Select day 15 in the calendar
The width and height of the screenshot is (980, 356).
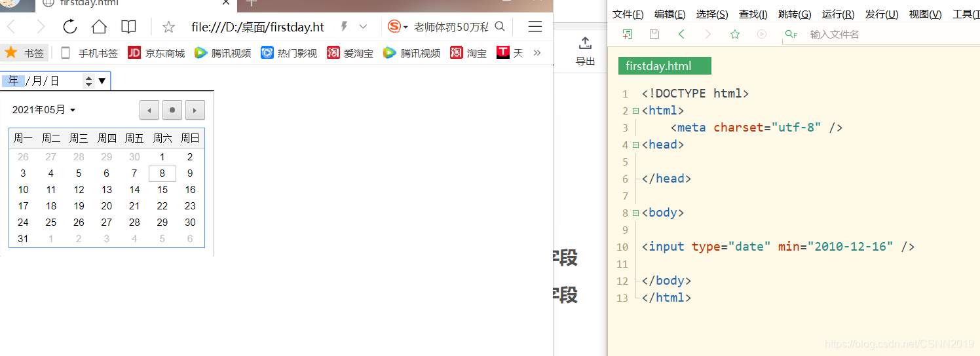162,190
